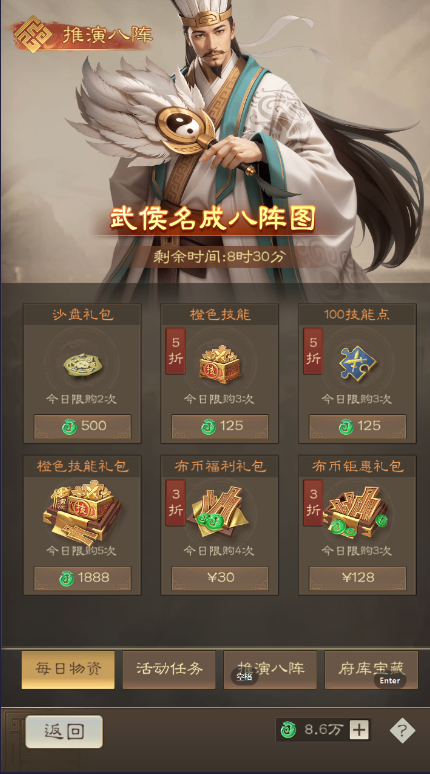The width and height of the screenshot is (430, 774).
Task: Pay ¥30 for 布币福利礼包
Action: point(220,578)
